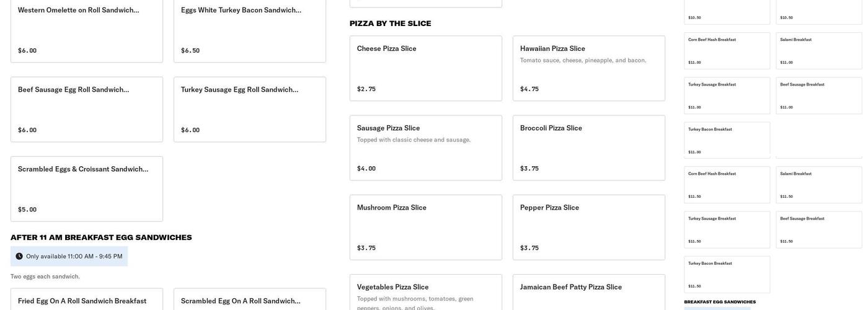This screenshot has width=868, height=310.
Task: Pick Beef Sausage Egg Roll Sandwich
Action: tap(86, 109)
